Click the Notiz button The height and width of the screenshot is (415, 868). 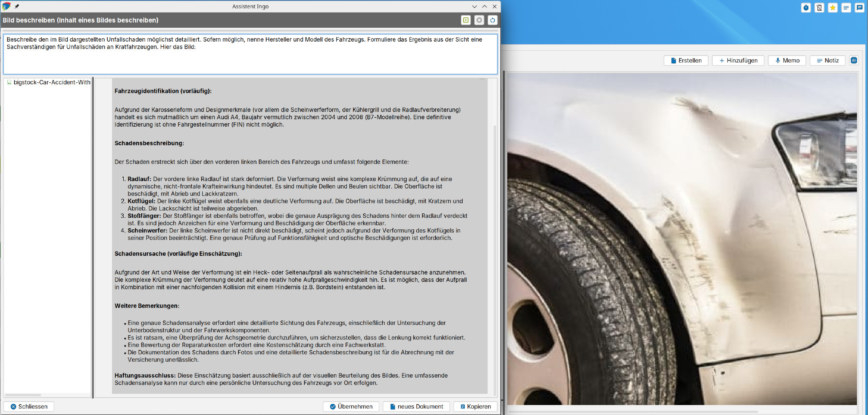coord(827,60)
